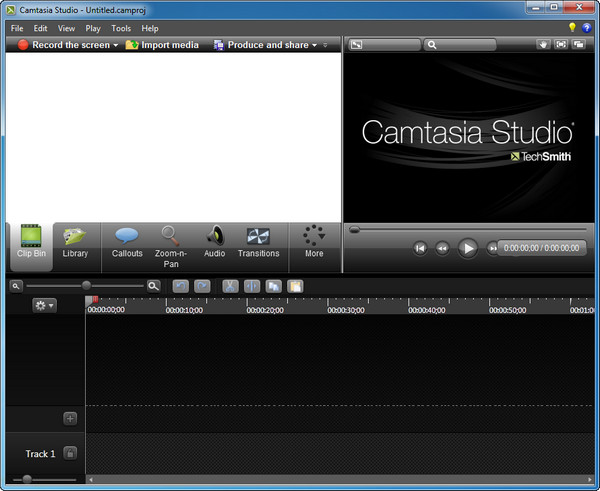The height and width of the screenshot is (491, 600).
Task: Click the timeline zoom slider
Action: pos(87,286)
